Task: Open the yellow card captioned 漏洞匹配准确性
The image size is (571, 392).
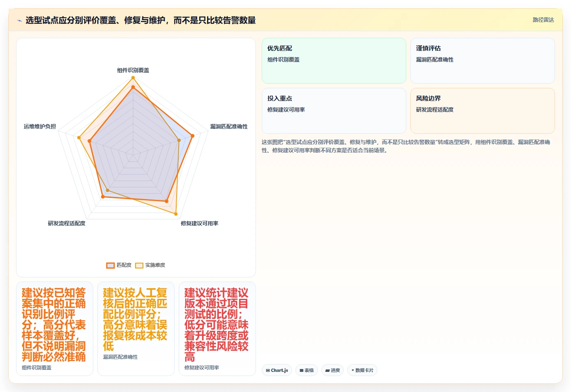Action: pos(136,329)
